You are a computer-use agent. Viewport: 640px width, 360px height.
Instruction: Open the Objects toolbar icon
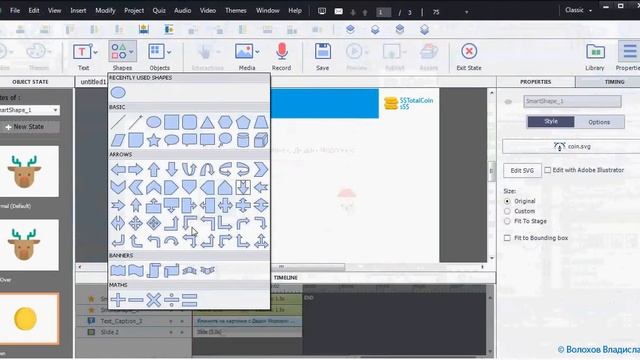coord(156,51)
